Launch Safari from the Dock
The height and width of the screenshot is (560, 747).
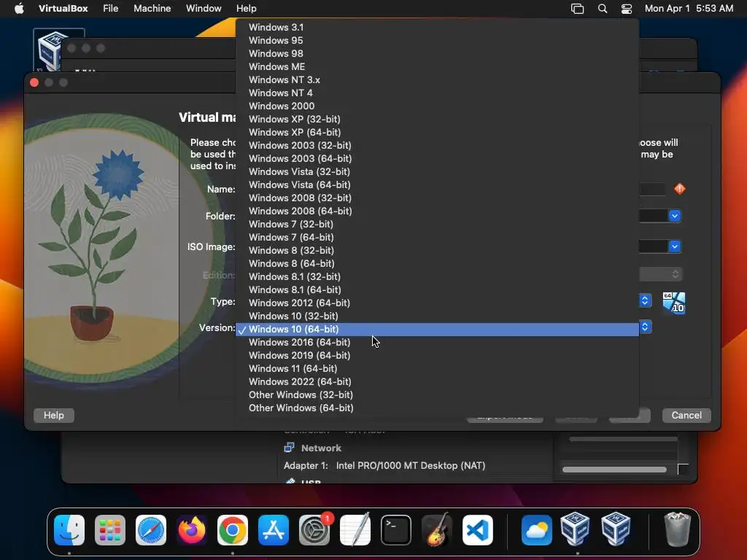click(151, 530)
